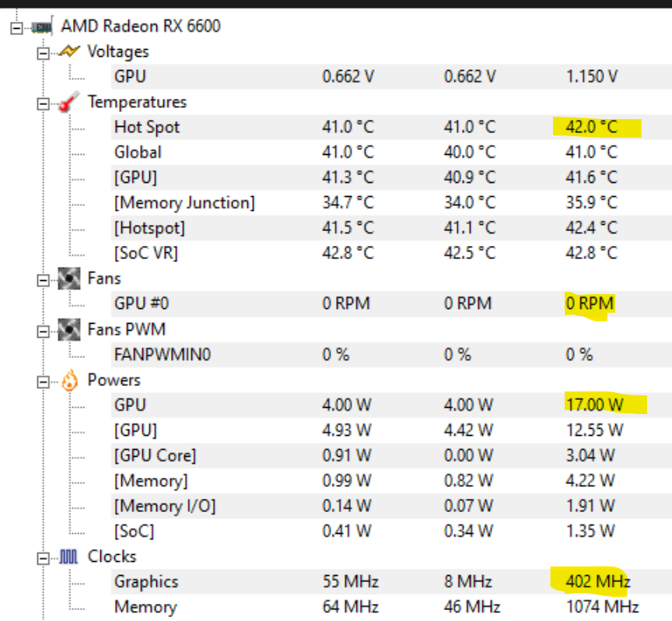The image size is (672, 621).
Task: Click the 4.93 W current [GPU] power
Action: (347, 430)
